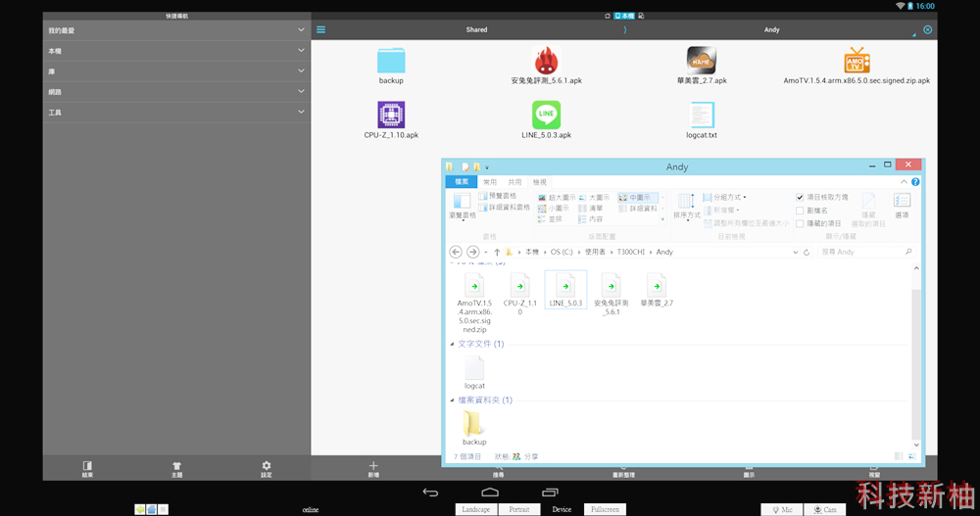Screen dimensions: 980x516
Task: Click Mic button in emulator bar
Action: 782,509
